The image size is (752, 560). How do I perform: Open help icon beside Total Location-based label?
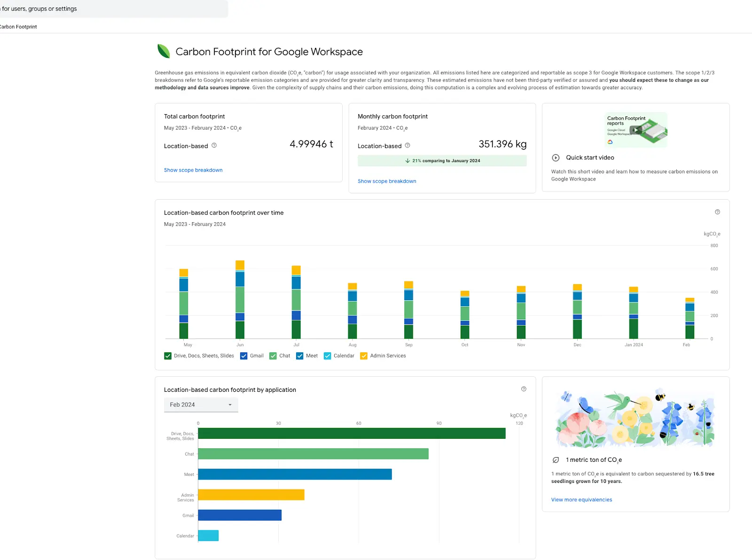(x=214, y=146)
